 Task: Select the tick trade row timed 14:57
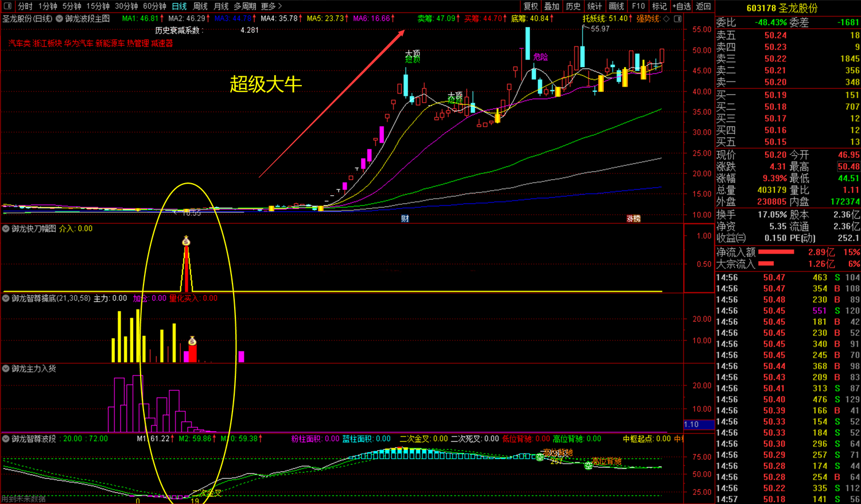(788, 499)
